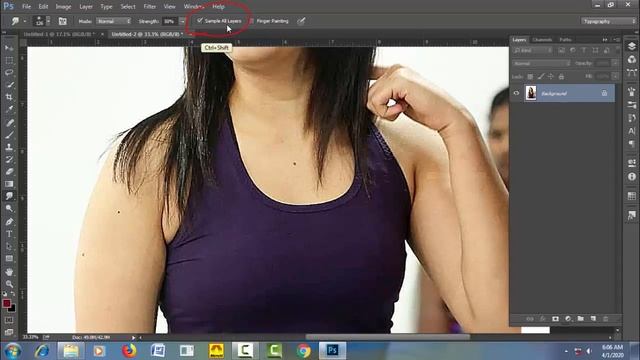Switch to the Channels tab
Image resolution: width=640 pixels, height=360 pixels.
click(542, 40)
